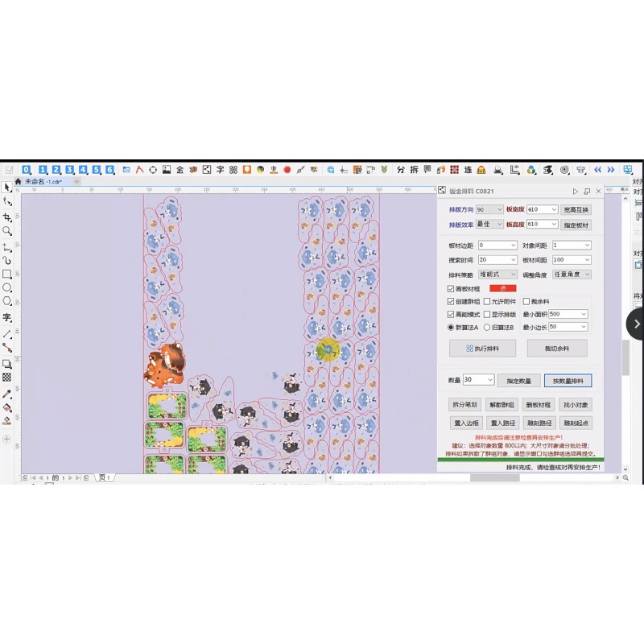Click the 按数量排料 button
The width and height of the screenshot is (644, 644).
568,381
